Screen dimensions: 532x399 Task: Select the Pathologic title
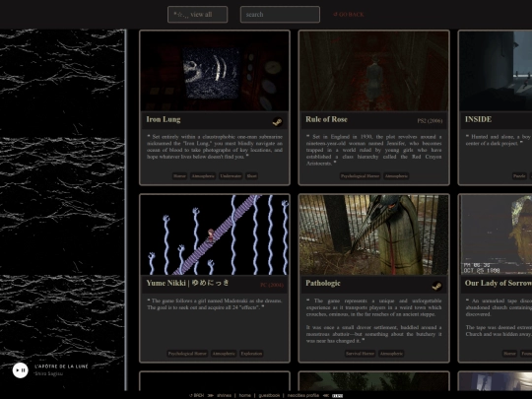323,283
